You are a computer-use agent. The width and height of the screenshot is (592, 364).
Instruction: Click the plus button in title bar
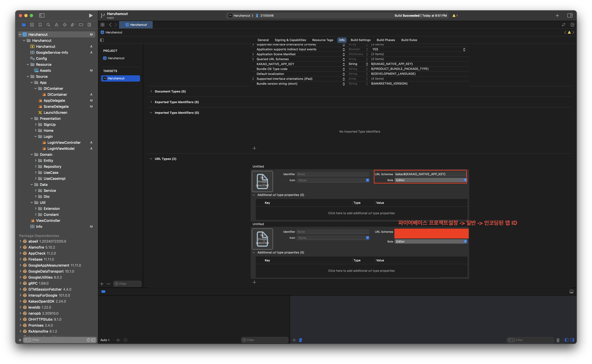click(x=557, y=15)
